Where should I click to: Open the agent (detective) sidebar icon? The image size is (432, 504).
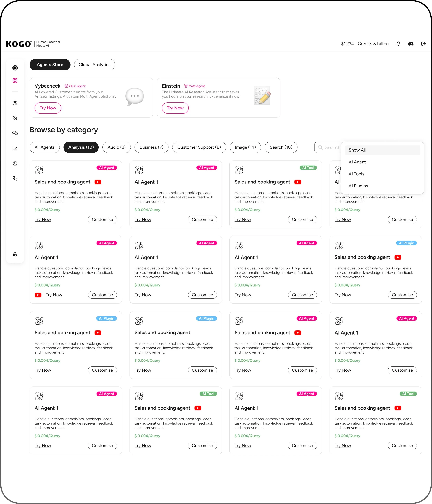tap(15, 103)
